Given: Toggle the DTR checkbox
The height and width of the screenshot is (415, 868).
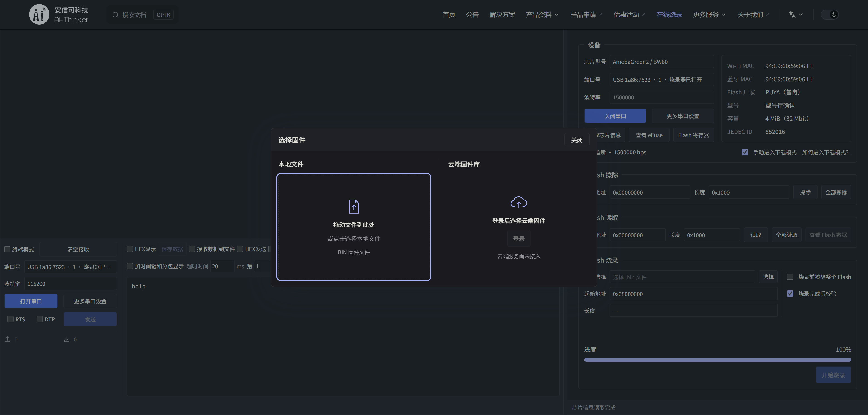Looking at the screenshot, I should click(40, 319).
